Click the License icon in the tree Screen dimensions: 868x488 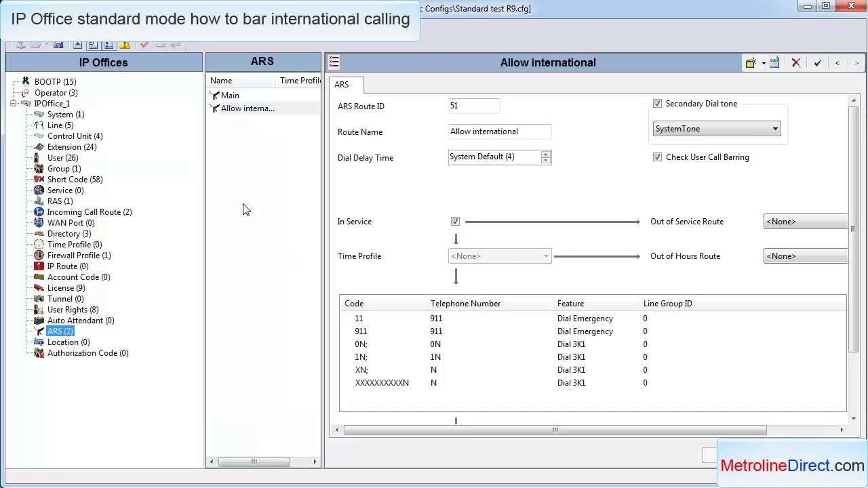(39, 288)
